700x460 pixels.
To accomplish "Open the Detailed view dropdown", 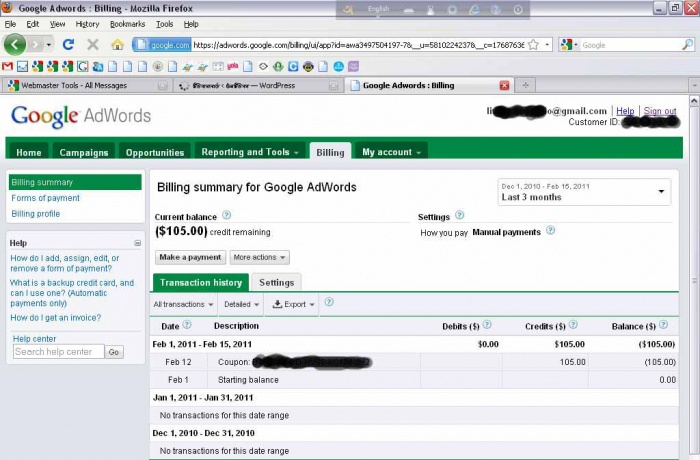I will [x=241, y=305].
